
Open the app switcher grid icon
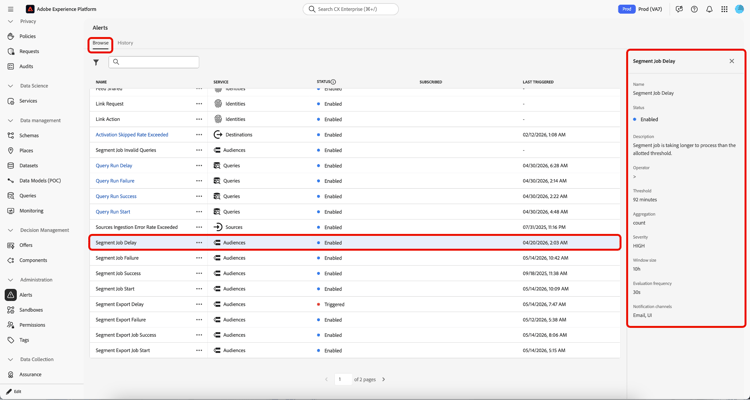coord(724,9)
